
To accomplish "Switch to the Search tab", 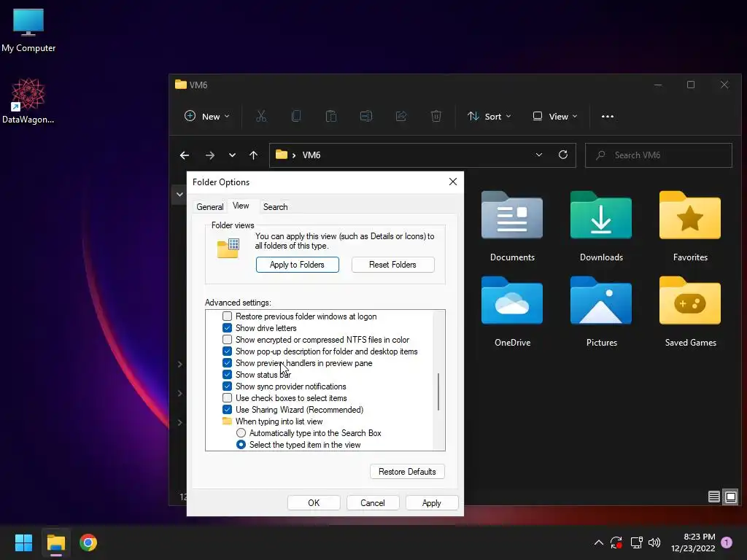I will click(275, 206).
